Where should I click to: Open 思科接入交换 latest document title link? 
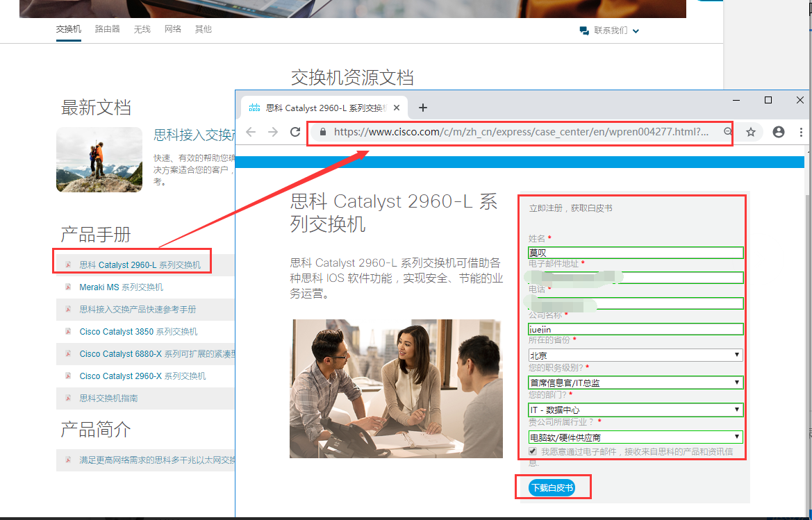pyautogui.click(x=194, y=135)
